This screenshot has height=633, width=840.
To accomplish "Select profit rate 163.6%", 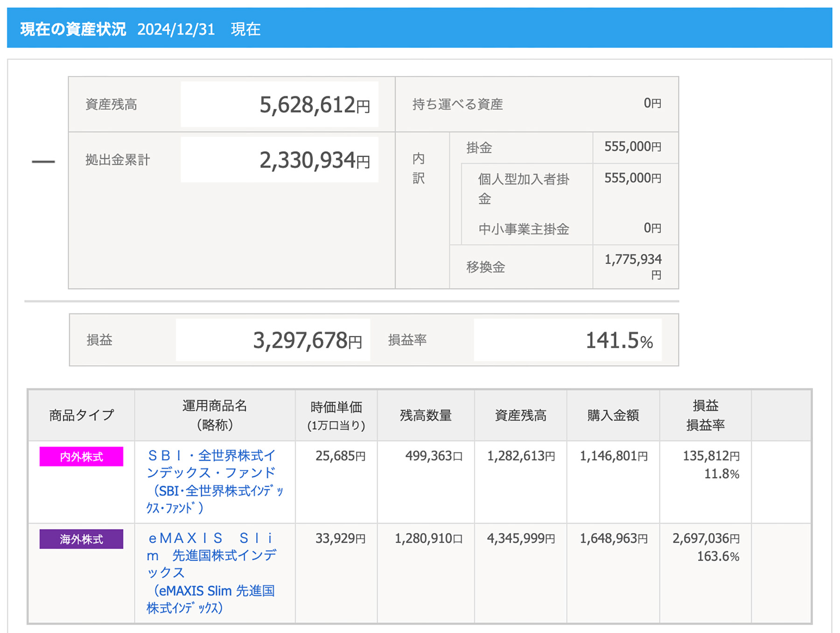I will (x=718, y=556).
